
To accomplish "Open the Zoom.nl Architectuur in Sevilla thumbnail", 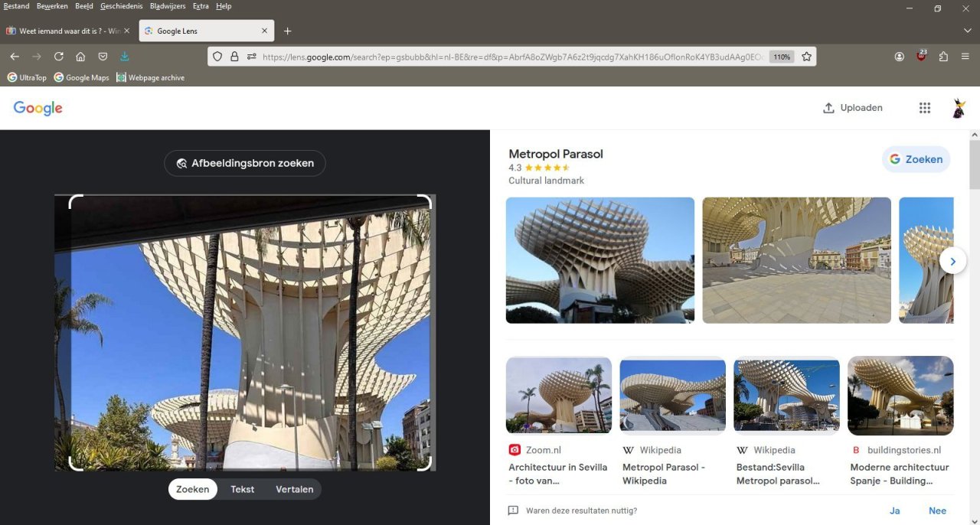I will pyautogui.click(x=558, y=395).
